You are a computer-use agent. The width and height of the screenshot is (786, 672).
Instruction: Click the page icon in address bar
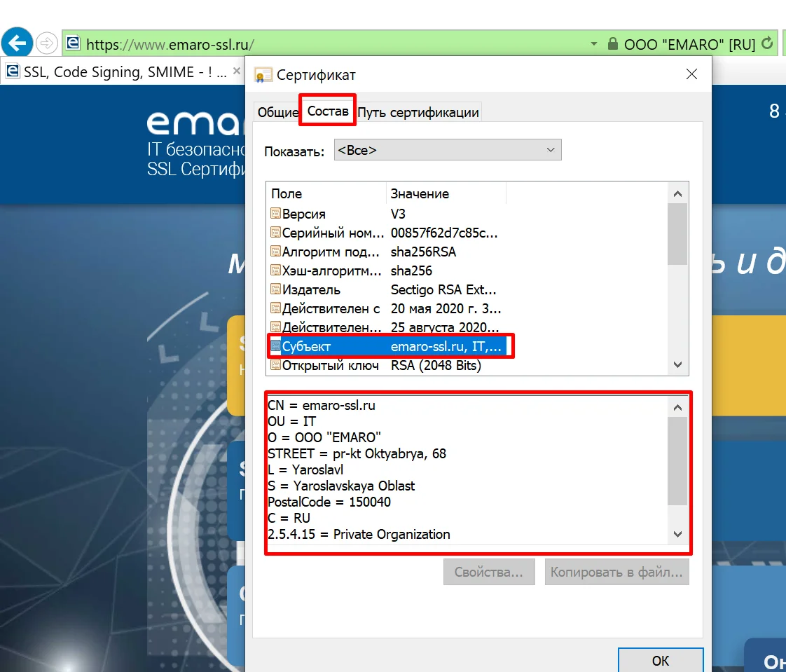tap(73, 43)
